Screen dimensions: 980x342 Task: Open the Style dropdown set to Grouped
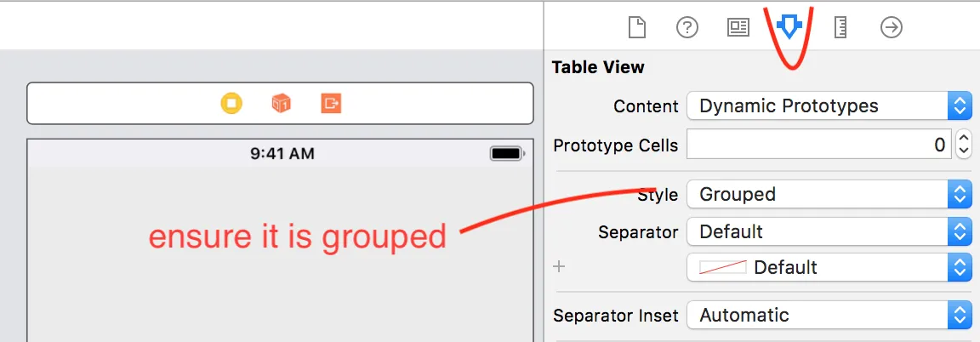pos(828,195)
